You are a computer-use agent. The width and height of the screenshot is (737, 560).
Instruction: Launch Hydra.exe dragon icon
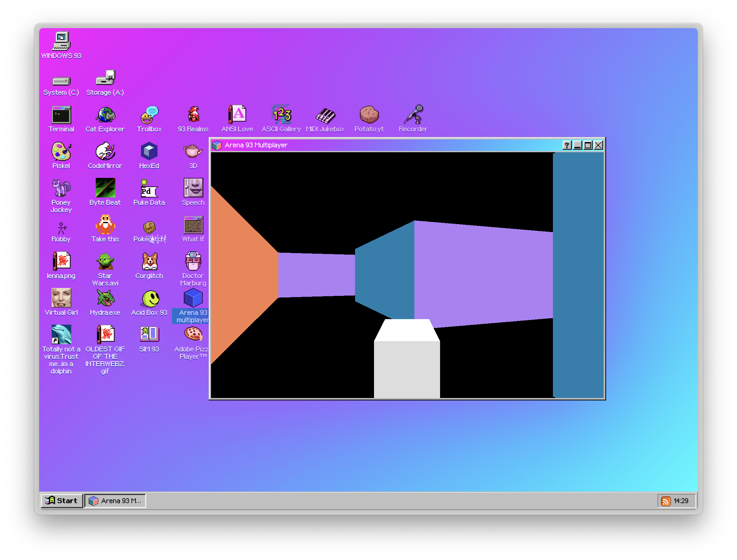[105, 299]
